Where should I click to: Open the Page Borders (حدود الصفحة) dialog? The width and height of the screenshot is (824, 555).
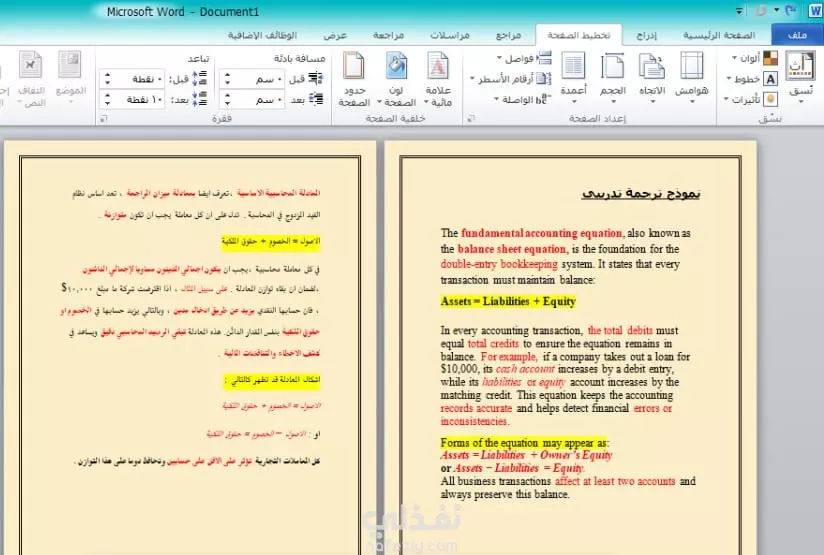(x=354, y=78)
